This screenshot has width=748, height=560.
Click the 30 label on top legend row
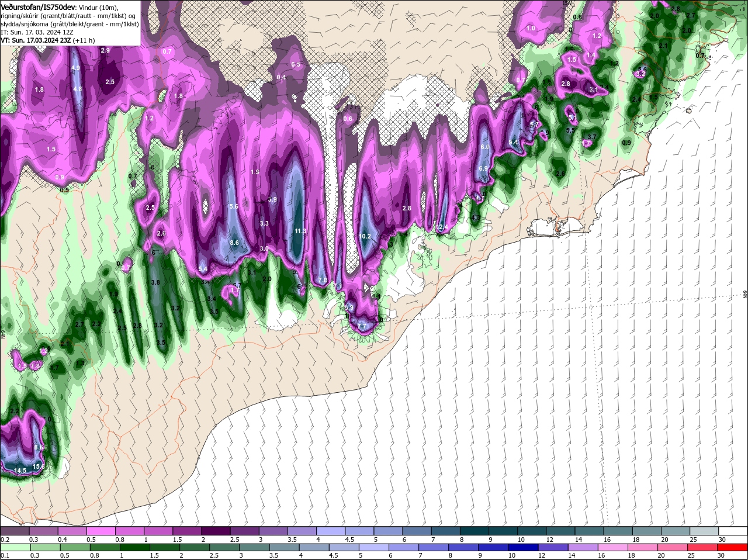[722, 540]
